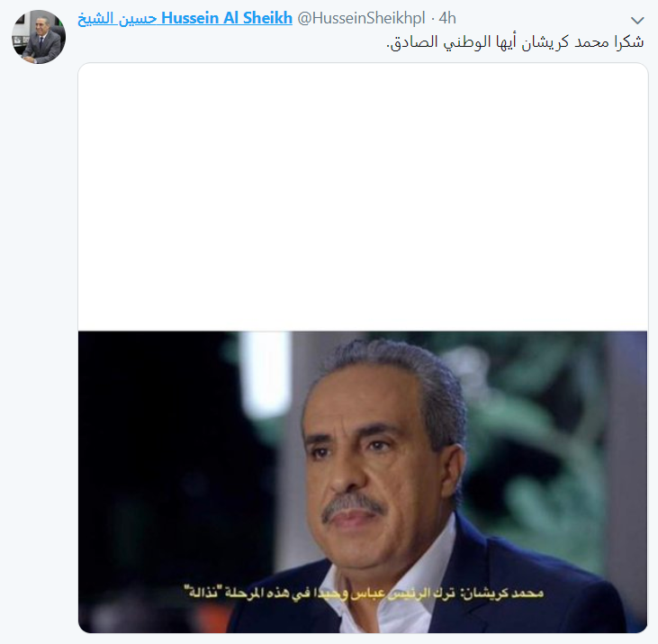Click the yellow Arabic subtitle caption
This screenshot has width=658, height=644.
pyautogui.click(x=364, y=592)
